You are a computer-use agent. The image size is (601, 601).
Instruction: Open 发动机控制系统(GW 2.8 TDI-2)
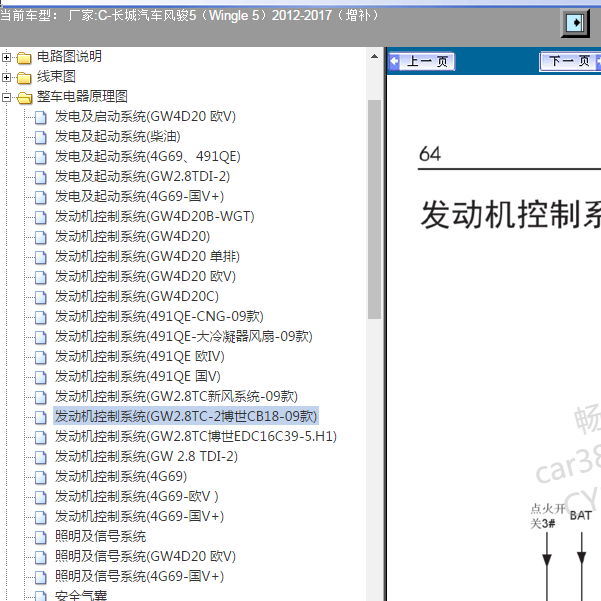146,456
